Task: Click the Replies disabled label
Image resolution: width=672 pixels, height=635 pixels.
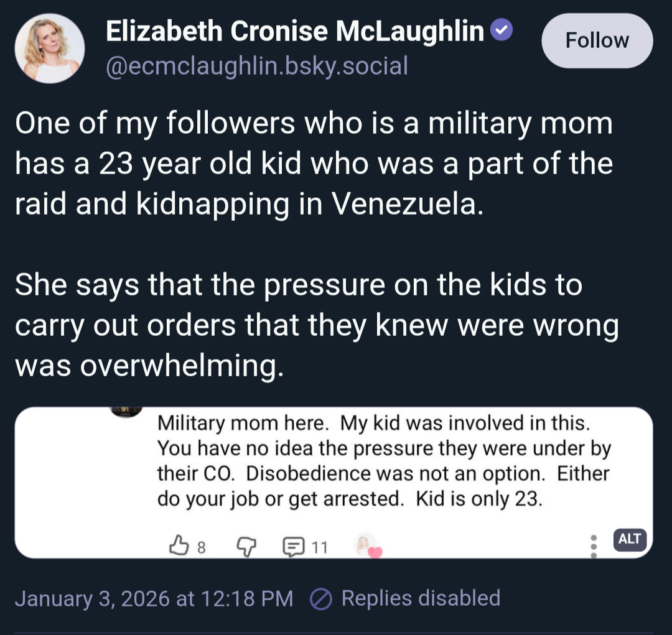Action: tap(421, 598)
